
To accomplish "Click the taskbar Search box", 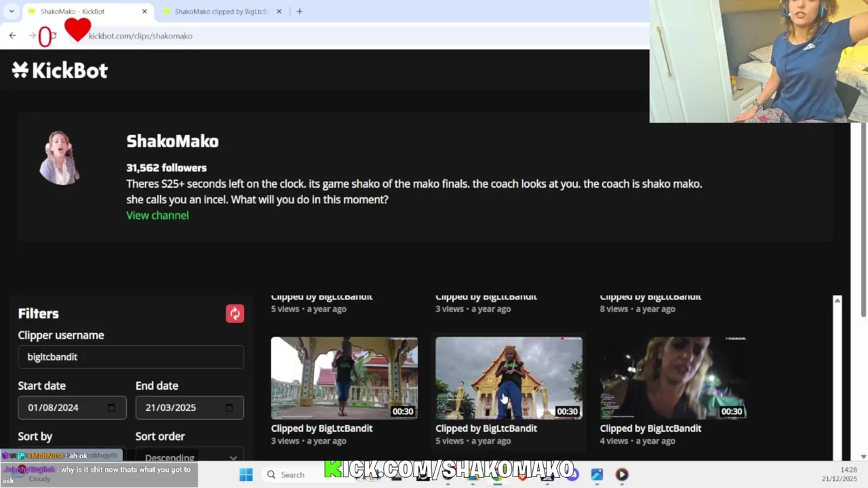I will pyautogui.click(x=292, y=474).
